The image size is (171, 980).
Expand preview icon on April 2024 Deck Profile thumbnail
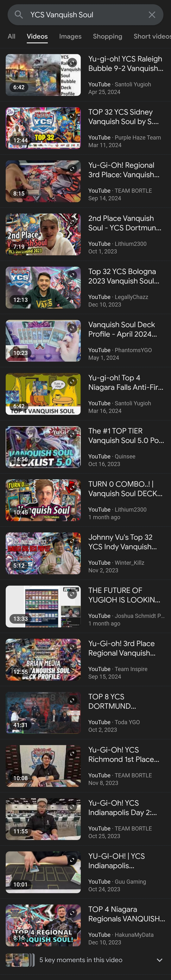[72, 328]
